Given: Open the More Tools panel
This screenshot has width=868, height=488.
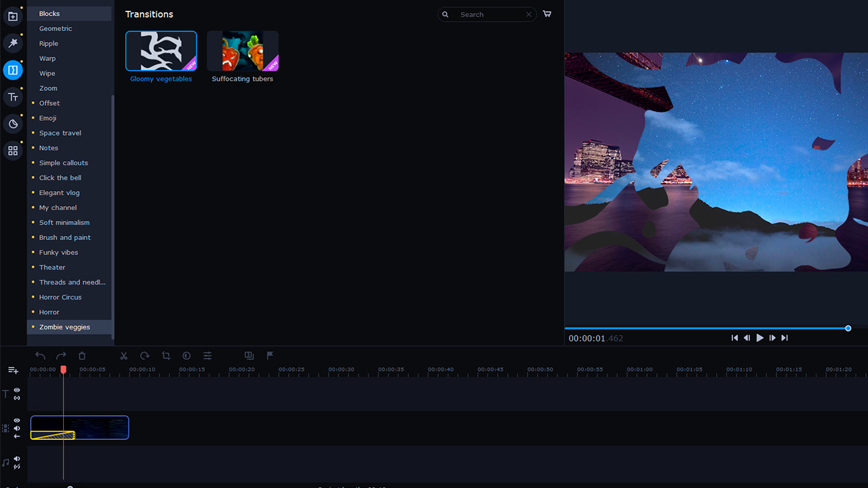Looking at the screenshot, I should [13, 150].
